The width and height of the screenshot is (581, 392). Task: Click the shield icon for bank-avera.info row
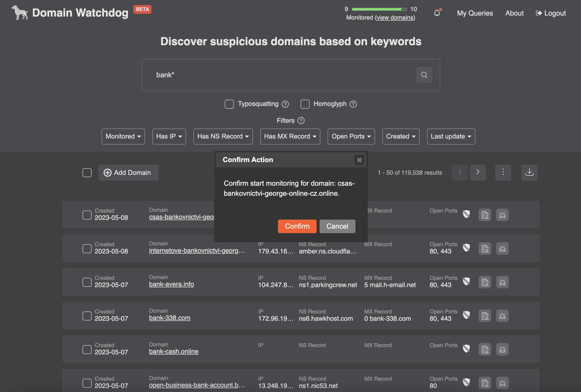point(466,282)
